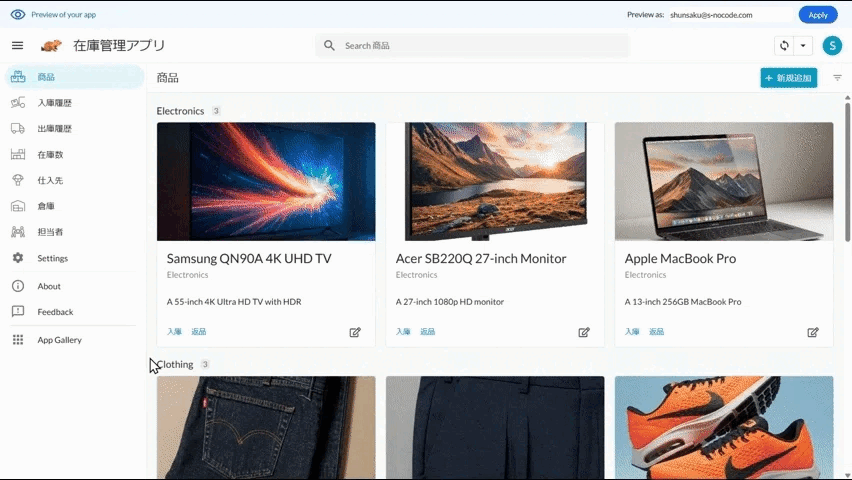Click the eye preview icon
This screenshot has width=852, height=480.
click(x=18, y=15)
